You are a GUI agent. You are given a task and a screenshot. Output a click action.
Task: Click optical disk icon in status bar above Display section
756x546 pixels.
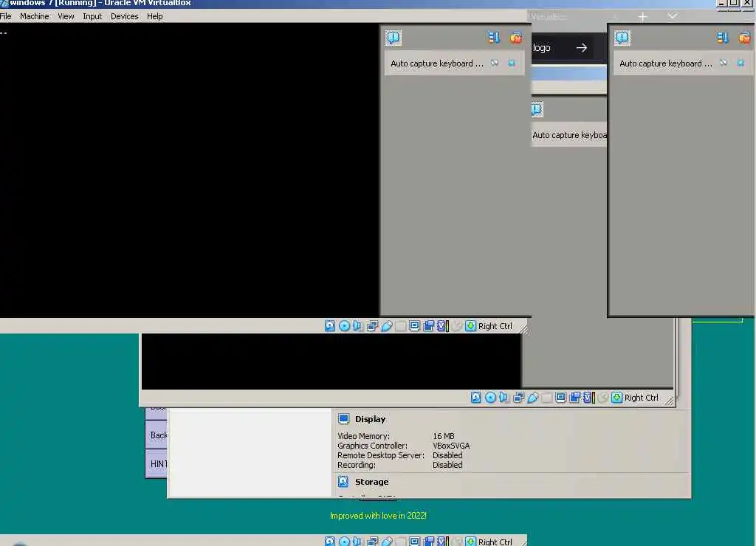point(490,398)
